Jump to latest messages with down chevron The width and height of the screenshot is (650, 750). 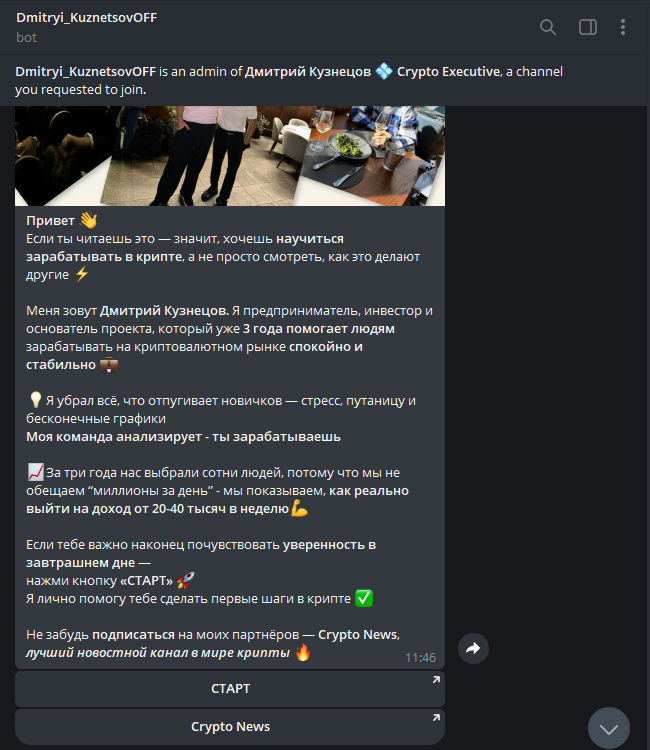click(x=609, y=728)
